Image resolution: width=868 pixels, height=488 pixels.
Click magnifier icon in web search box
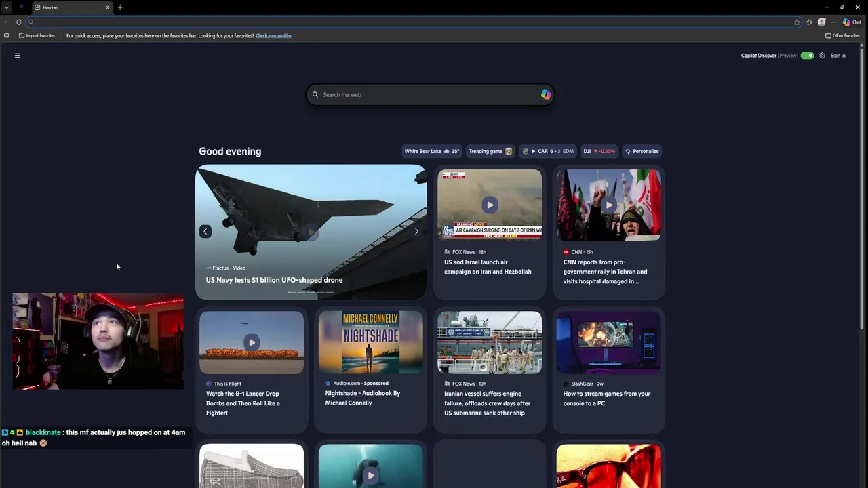(x=315, y=95)
